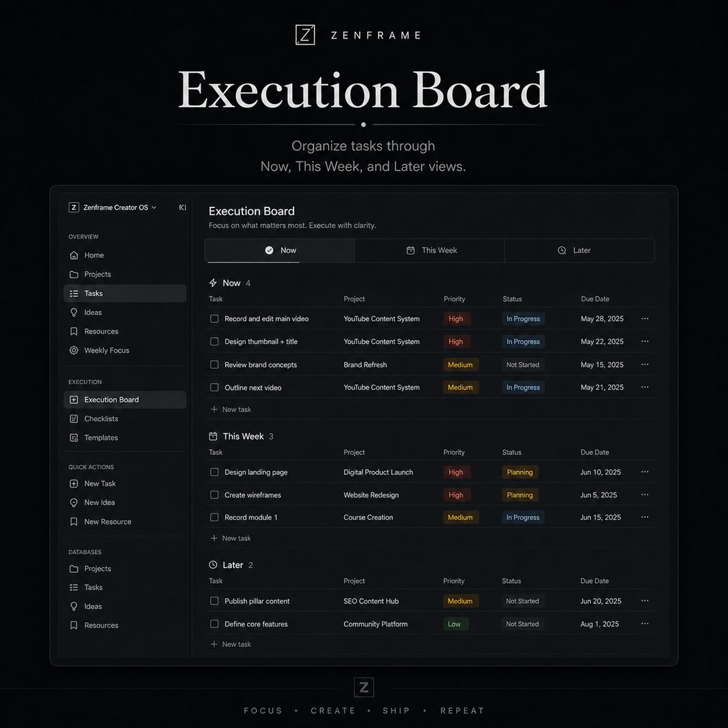Image resolution: width=728 pixels, height=728 pixels.
Task: Open the Templates icon in Execution section
Action: [x=74, y=438]
